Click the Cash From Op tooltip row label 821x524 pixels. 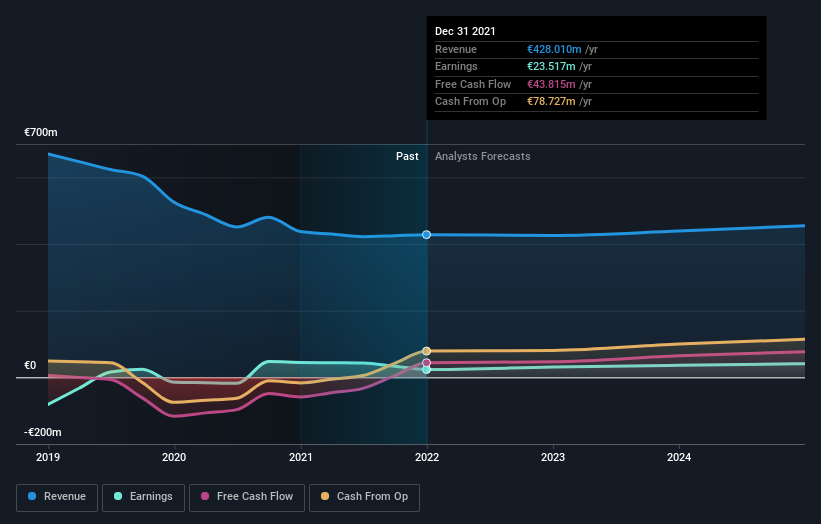[x=470, y=102]
